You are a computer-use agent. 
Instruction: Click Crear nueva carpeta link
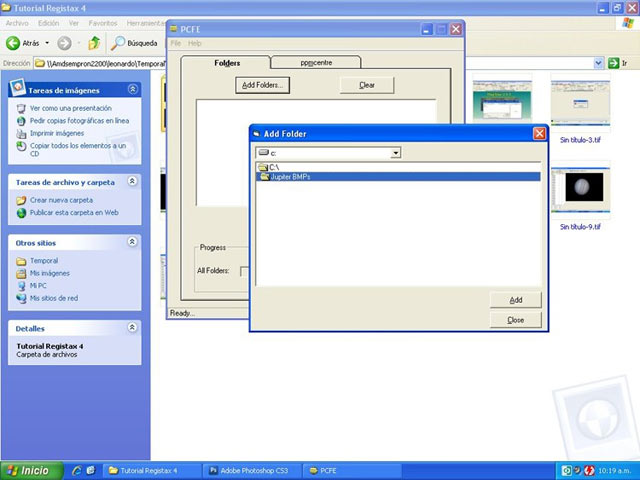pyautogui.click(x=60, y=200)
